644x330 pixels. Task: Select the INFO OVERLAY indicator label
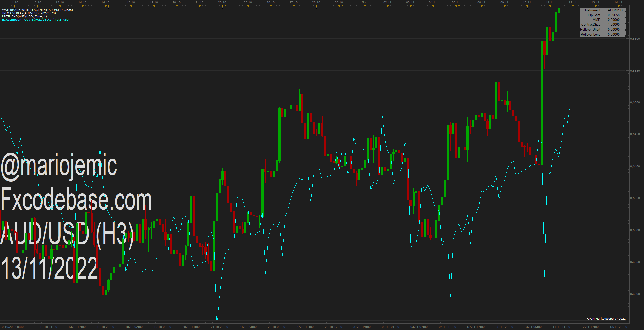[x=29, y=13]
